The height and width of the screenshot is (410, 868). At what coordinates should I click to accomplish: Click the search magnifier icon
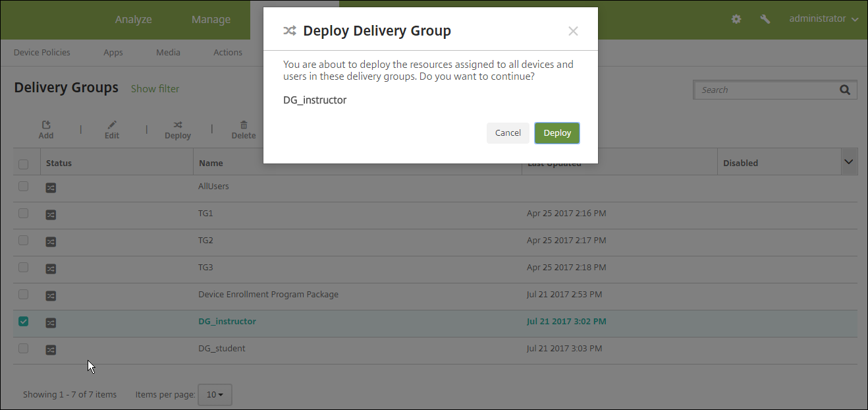pos(845,90)
